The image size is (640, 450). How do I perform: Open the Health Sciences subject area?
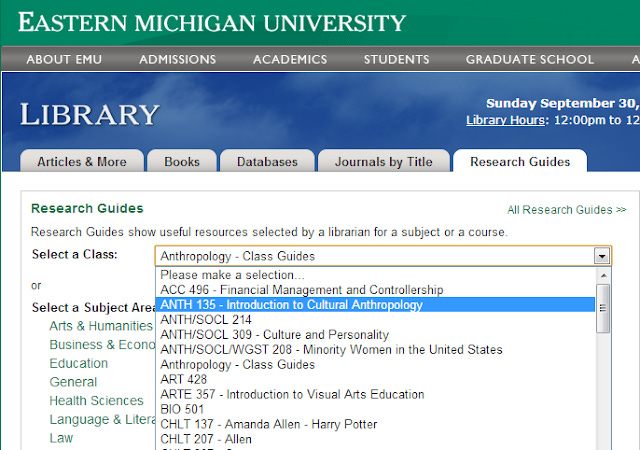pyautogui.click(x=96, y=401)
